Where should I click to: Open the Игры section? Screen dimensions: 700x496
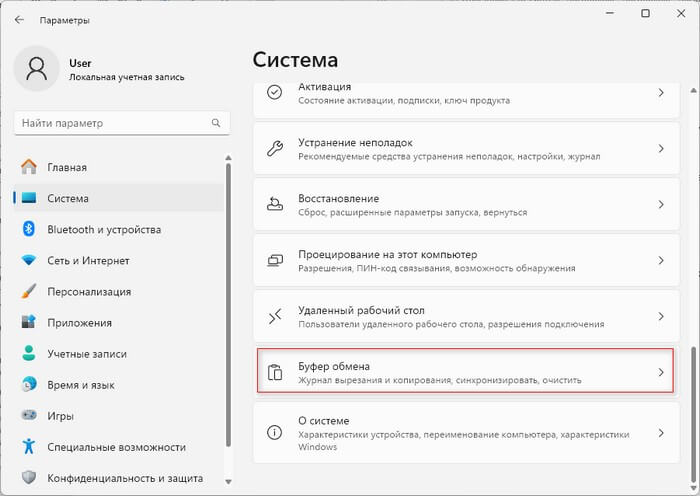[119, 415]
